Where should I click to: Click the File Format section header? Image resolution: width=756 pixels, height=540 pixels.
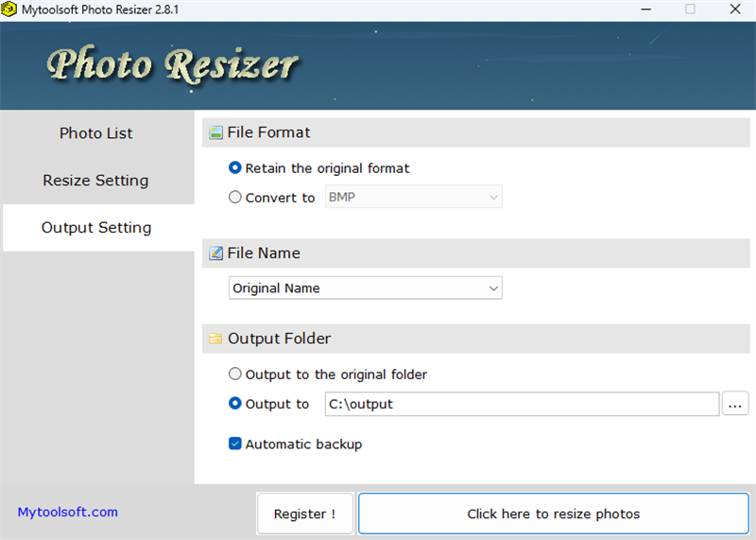[x=476, y=132]
